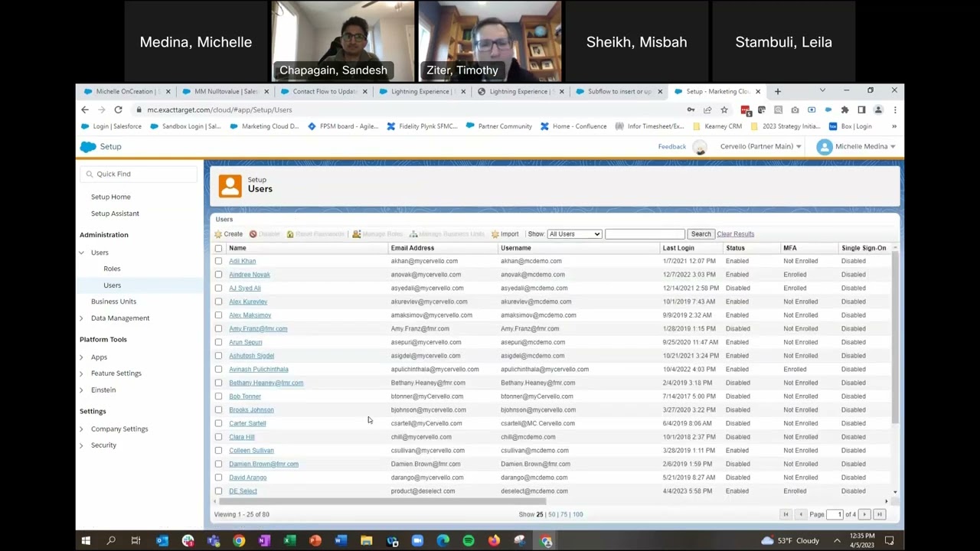Open Microsoft Edge from the taskbar
The image size is (980, 551).
pos(443,541)
